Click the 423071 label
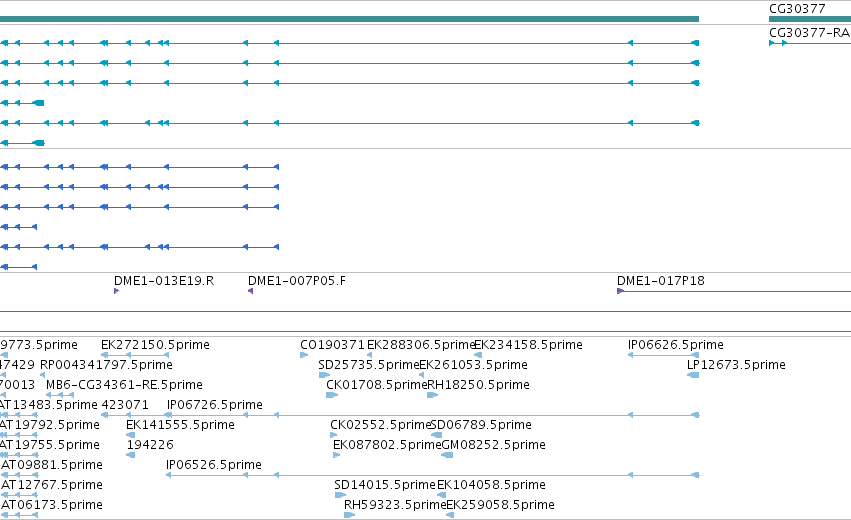The width and height of the screenshot is (851, 520). point(125,405)
